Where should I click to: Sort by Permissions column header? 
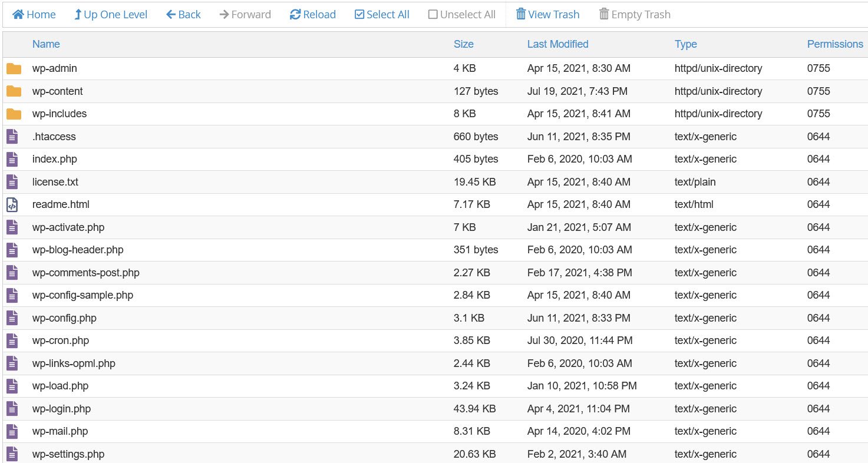835,44
